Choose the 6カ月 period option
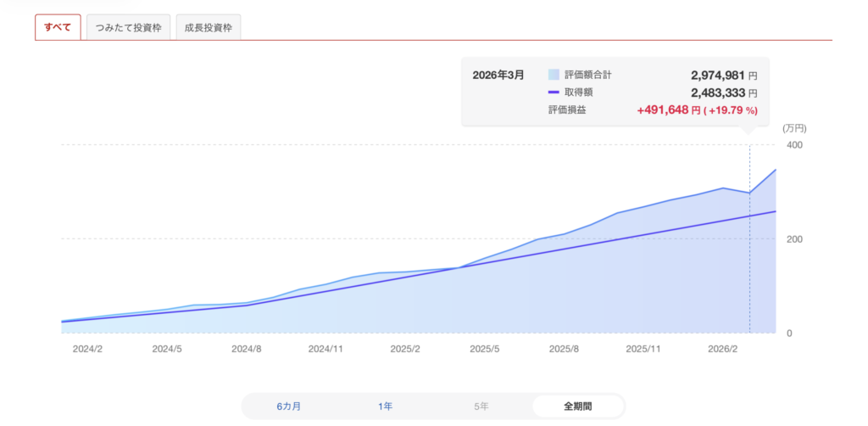Image resolution: width=868 pixels, height=426 pixels. (289, 406)
